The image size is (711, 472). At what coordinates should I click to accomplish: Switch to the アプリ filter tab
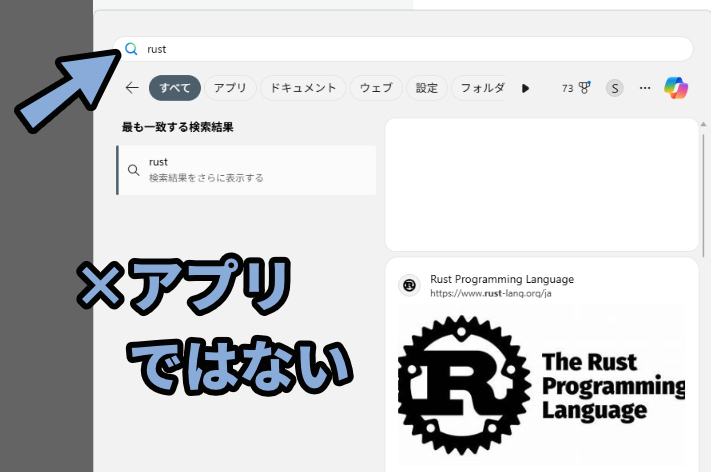coord(230,88)
